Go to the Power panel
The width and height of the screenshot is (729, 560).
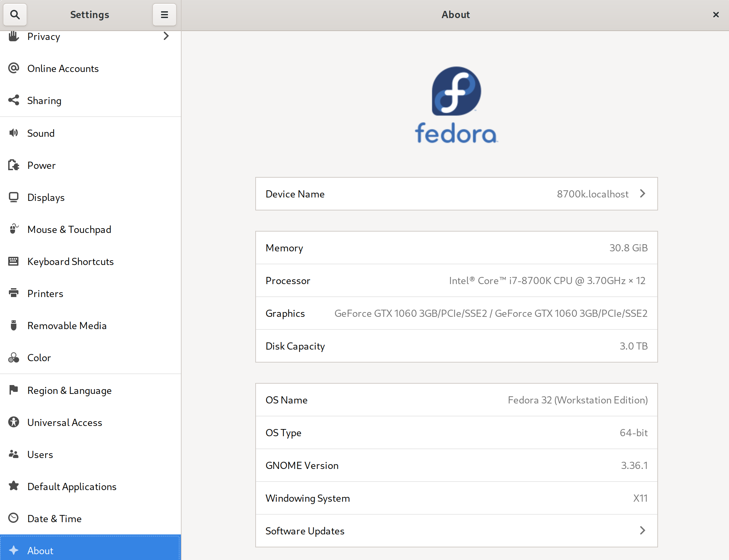90,165
